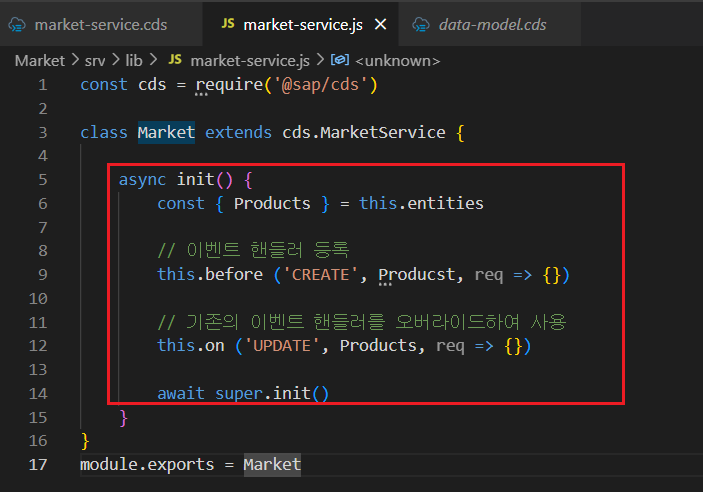The image size is (703, 492).
Task: Click the comment on line 11 about 오버라이드
Action: pos(362,322)
